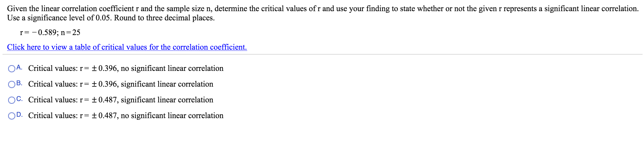The width and height of the screenshot is (644, 164).
Task: Click the 'Given the linear correlation coefficient' sentence
Action: click(71, 9)
